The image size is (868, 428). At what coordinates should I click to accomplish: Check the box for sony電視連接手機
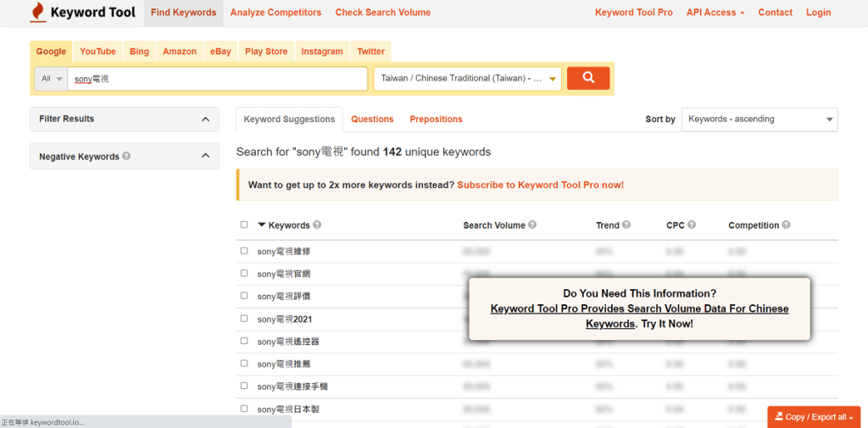(x=244, y=386)
